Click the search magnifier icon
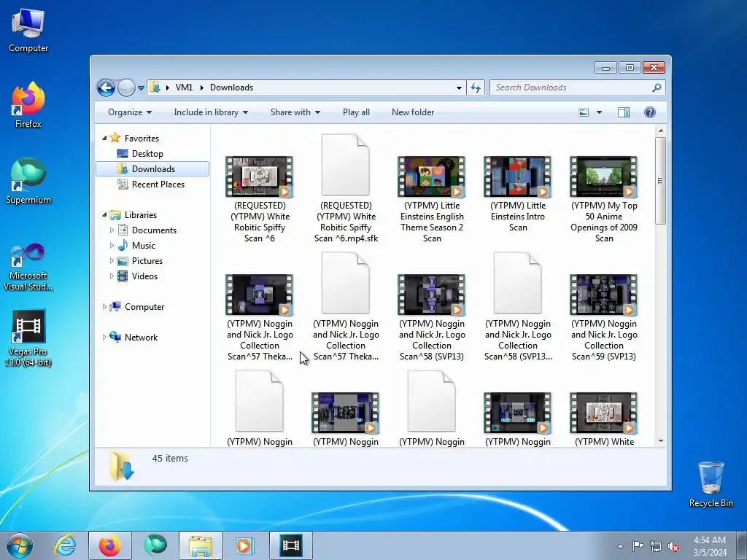Viewport: 747px width, 560px height. (x=657, y=87)
